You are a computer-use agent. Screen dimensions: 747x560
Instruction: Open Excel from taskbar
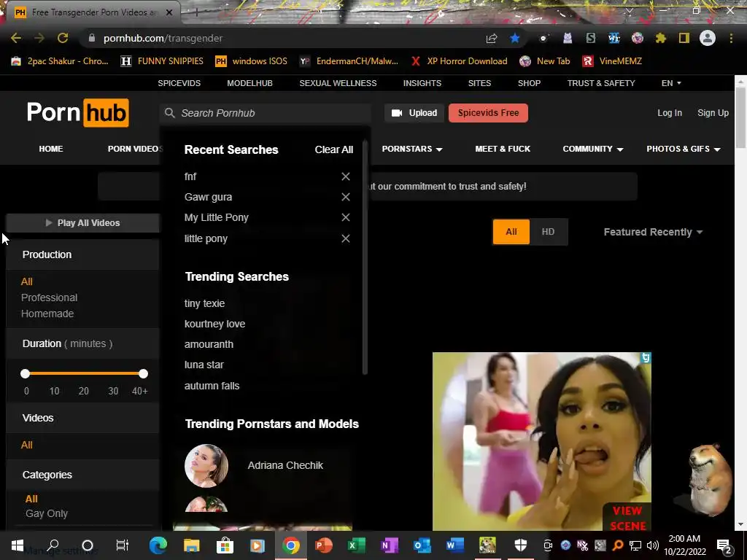point(356,545)
